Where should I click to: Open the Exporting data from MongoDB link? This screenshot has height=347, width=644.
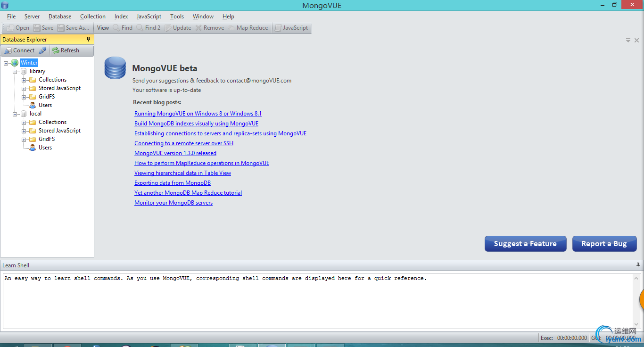click(x=173, y=183)
